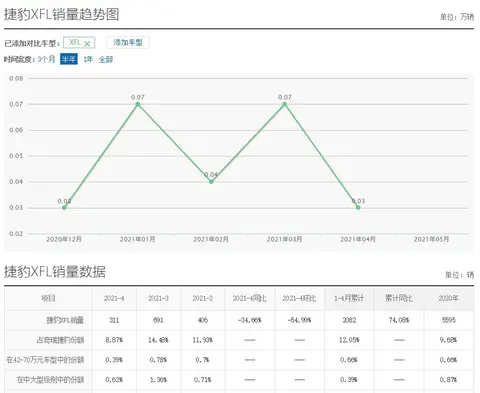Click the 74.08% cumulative growth cell
The width and height of the screenshot is (480, 393).
(x=399, y=320)
